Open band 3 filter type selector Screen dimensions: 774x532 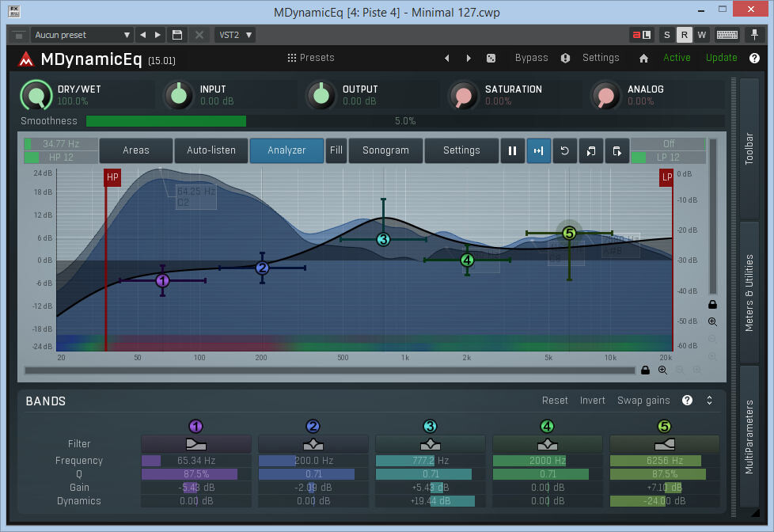click(430, 444)
